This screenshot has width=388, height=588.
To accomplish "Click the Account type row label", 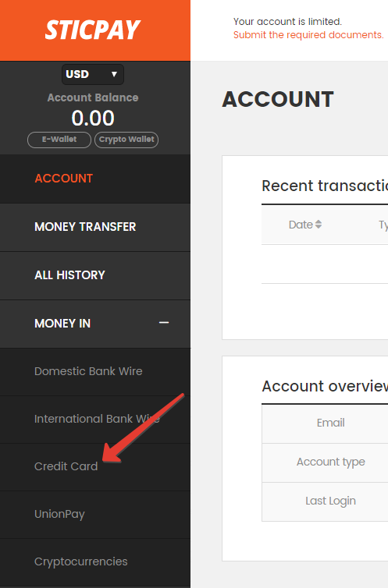I will [x=330, y=462].
